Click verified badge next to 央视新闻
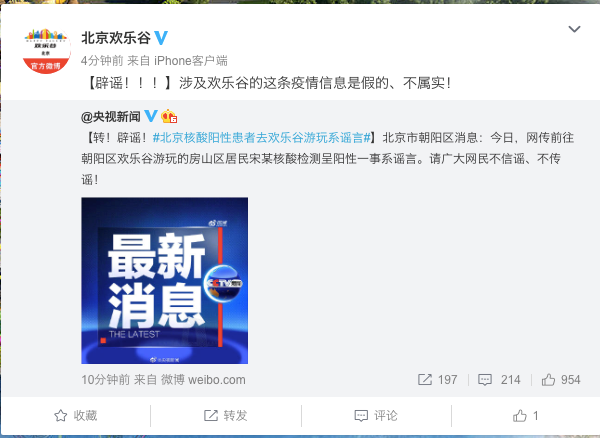 click(150, 116)
